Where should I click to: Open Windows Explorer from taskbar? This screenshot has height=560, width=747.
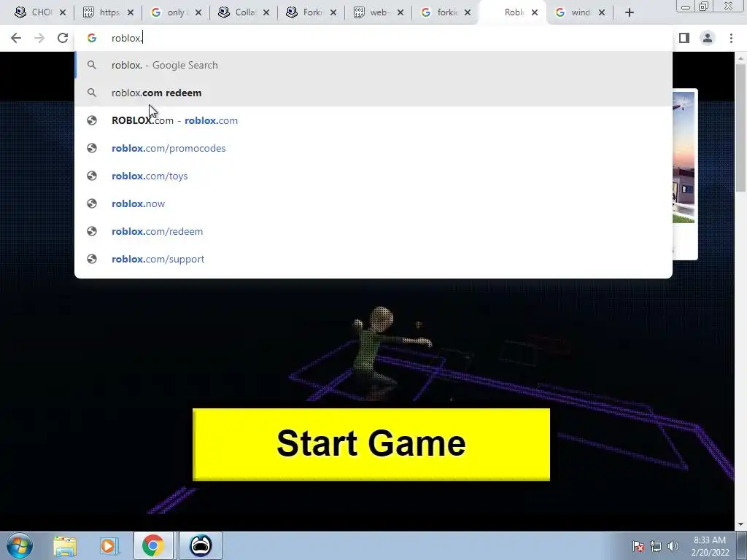65,545
